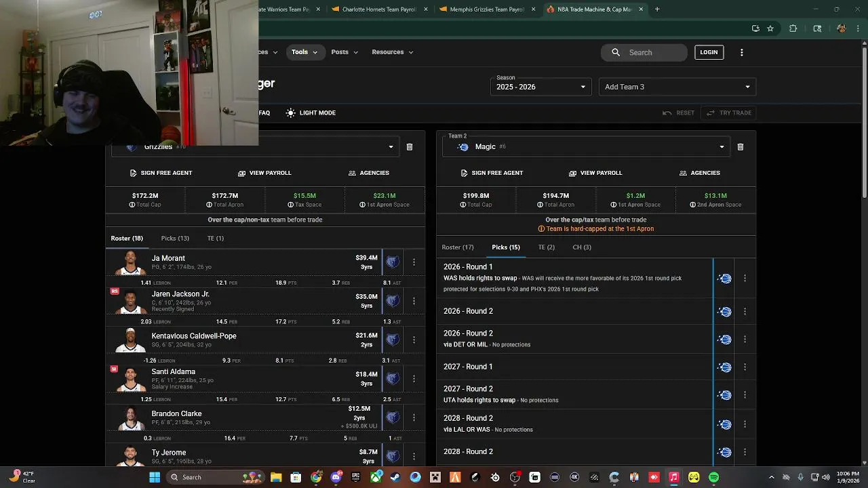
Task: Open the Add Team 3 dropdown
Action: click(x=677, y=87)
